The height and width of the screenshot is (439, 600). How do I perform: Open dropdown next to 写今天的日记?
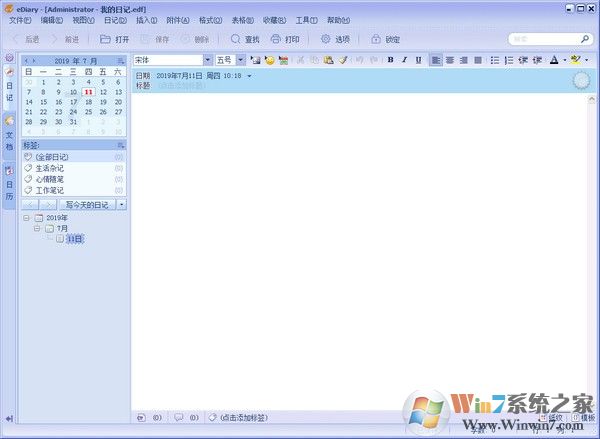pyautogui.click(x=122, y=205)
